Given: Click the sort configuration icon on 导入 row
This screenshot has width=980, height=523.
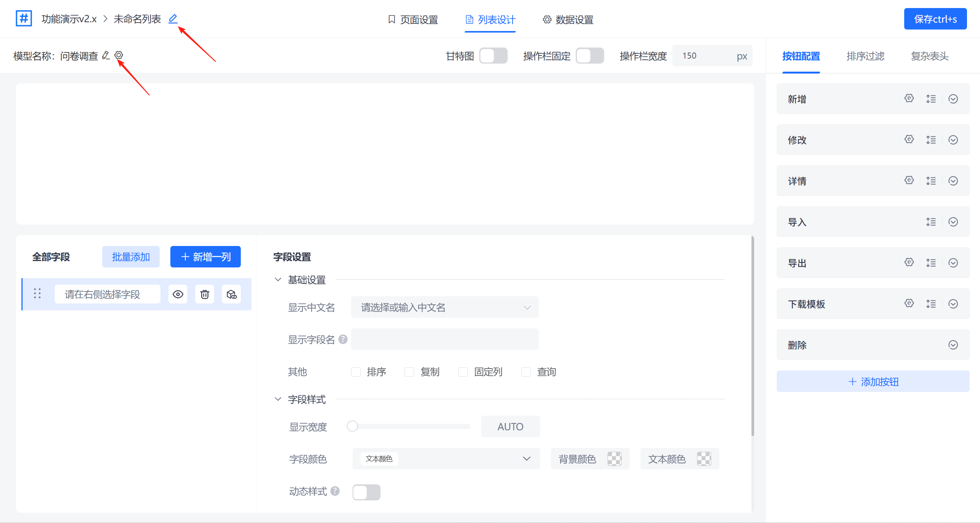Looking at the screenshot, I should point(931,222).
